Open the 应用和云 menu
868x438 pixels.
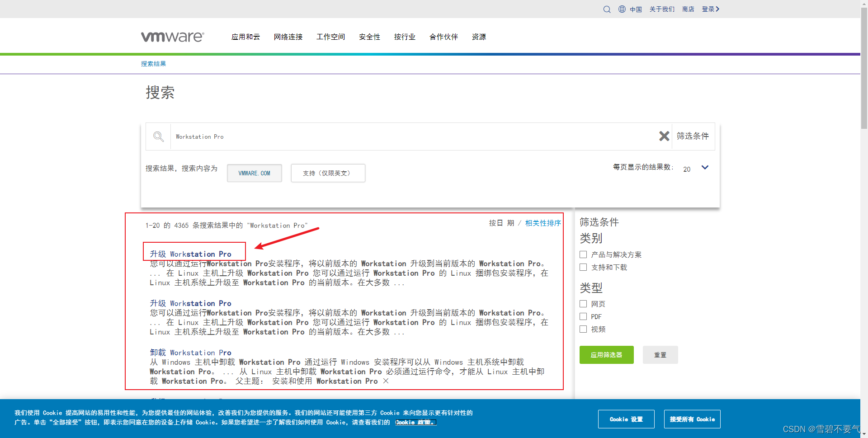pos(245,37)
